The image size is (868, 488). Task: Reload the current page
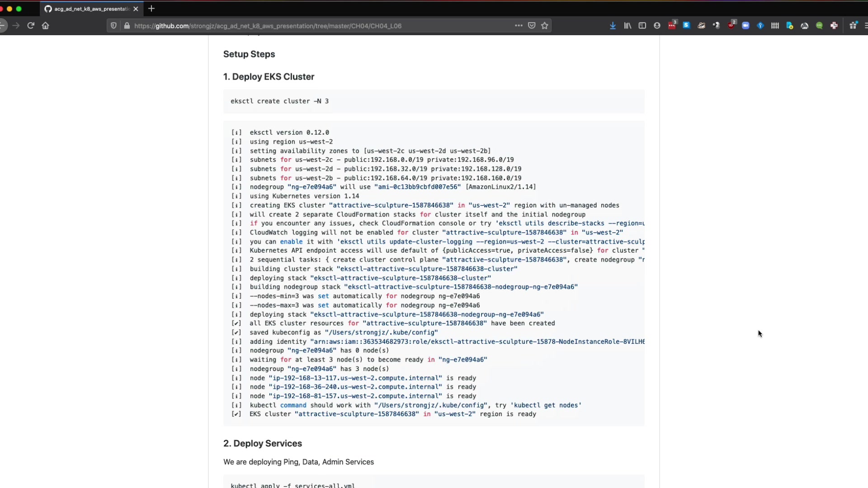coord(31,26)
